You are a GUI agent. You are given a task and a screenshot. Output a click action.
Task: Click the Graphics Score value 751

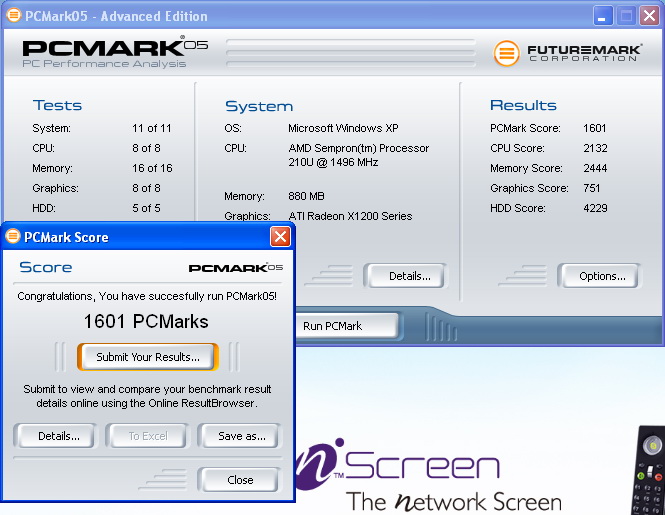pos(592,188)
